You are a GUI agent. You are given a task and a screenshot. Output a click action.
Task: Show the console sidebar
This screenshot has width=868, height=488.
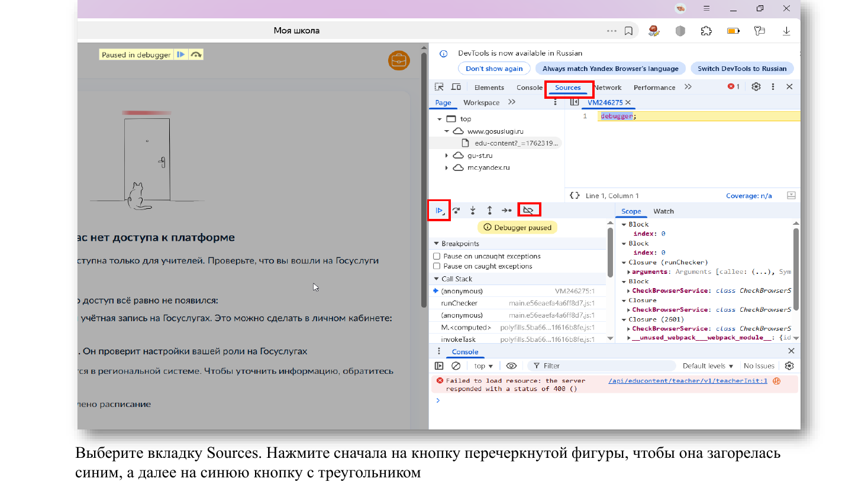(439, 366)
